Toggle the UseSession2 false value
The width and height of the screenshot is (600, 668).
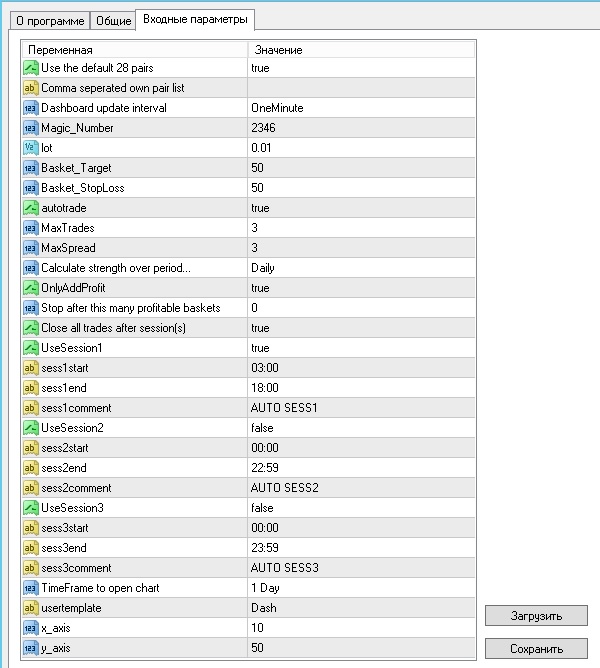point(361,428)
